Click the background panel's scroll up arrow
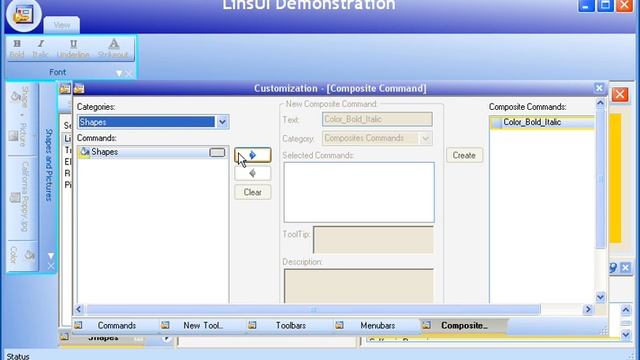The image size is (640, 360). 626,310
